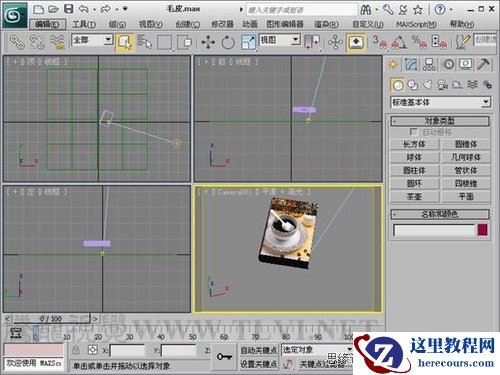This screenshot has height=375, width=500.
Task: Select the Shapes category icon
Action: pos(413,85)
